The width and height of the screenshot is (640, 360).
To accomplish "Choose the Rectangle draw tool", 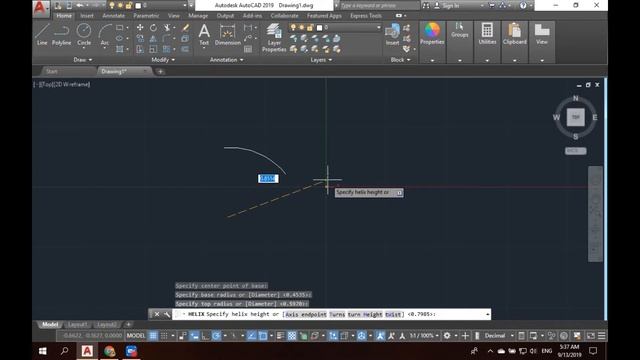I will [120, 28].
